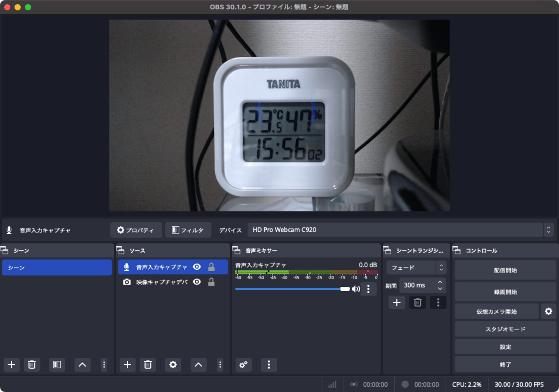Click the 30.00 / 30.00 FPS status
Screen dimensions: 559x392
(519, 384)
